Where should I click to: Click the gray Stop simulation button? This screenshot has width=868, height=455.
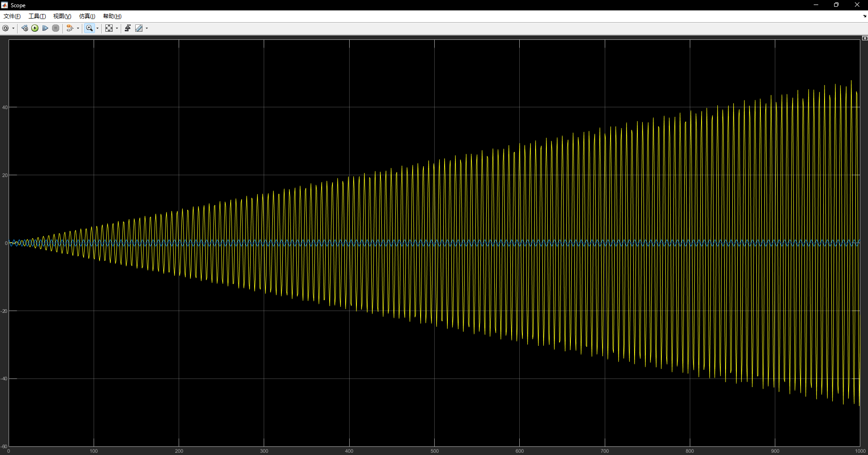coord(56,28)
